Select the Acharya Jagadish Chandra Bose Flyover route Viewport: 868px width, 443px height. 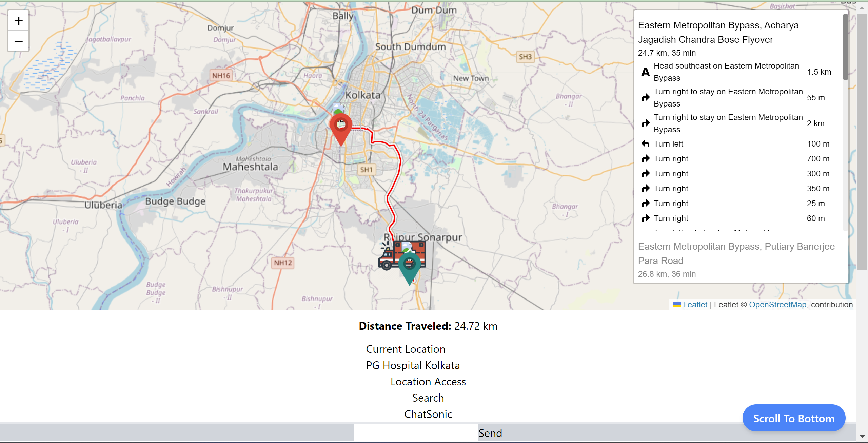(x=718, y=33)
